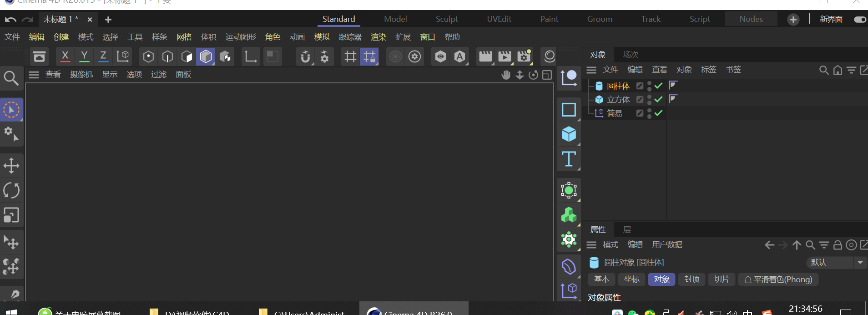
Task: Open 平滑着色(Phong) tag tab
Action: tap(778, 279)
